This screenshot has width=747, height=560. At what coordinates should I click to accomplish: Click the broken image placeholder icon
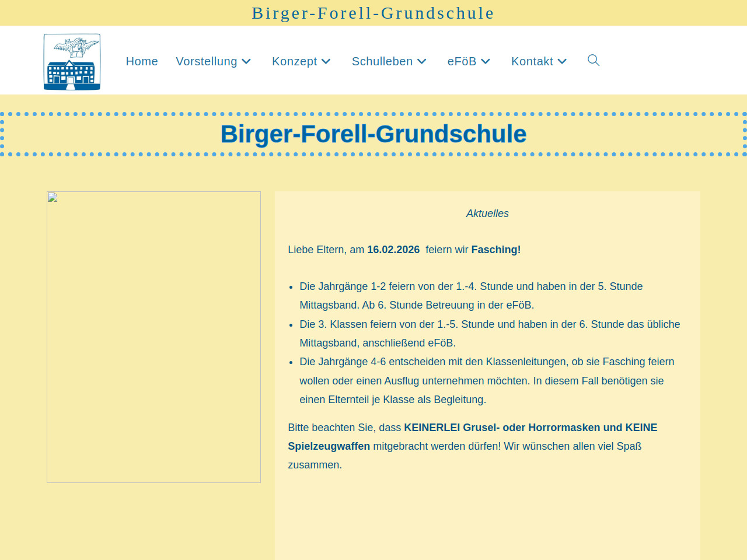pyautogui.click(x=53, y=197)
